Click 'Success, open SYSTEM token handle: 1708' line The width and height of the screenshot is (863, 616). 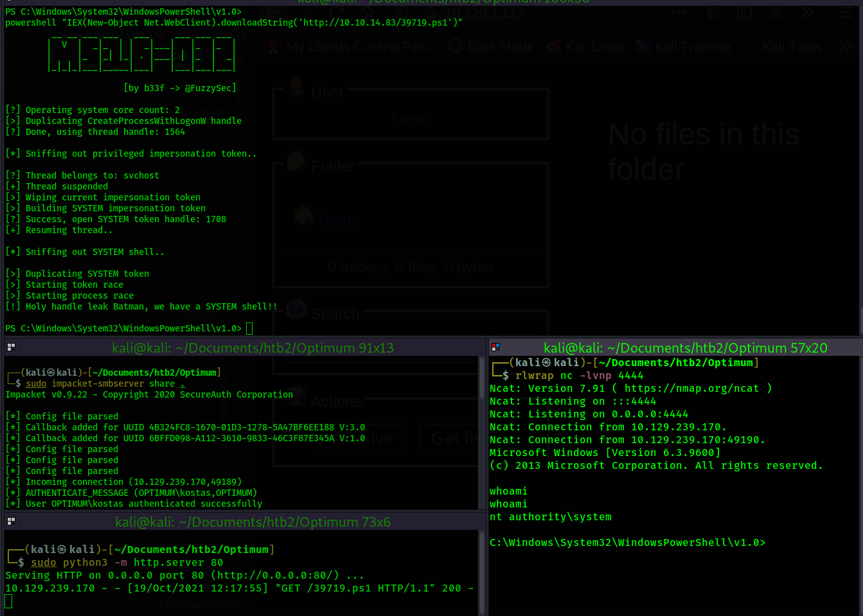(x=116, y=219)
